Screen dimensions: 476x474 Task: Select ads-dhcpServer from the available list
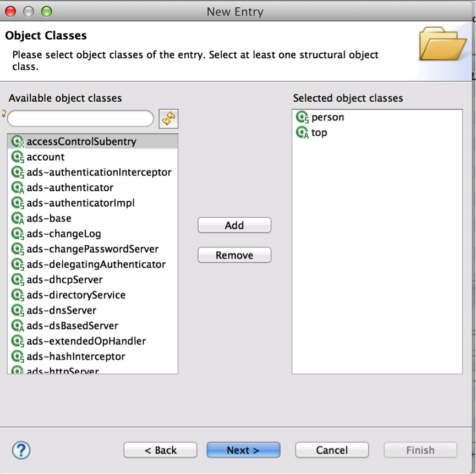click(x=64, y=280)
